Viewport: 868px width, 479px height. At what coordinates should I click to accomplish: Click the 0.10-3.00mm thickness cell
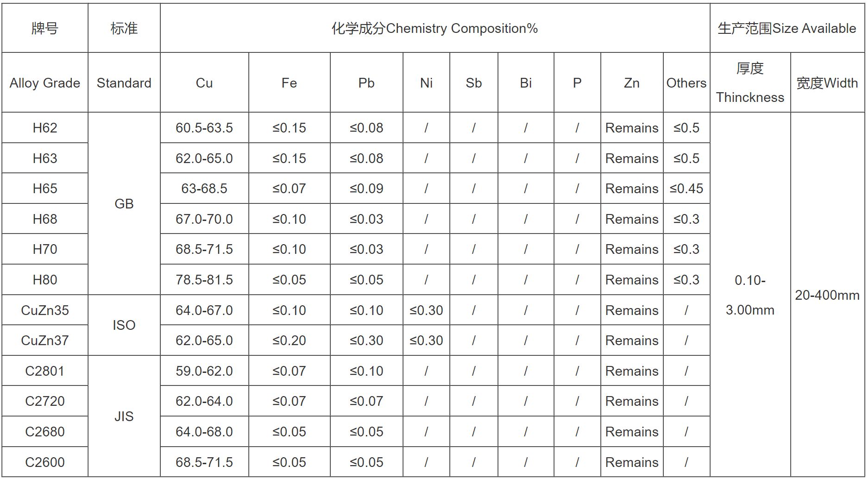point(750,295)
